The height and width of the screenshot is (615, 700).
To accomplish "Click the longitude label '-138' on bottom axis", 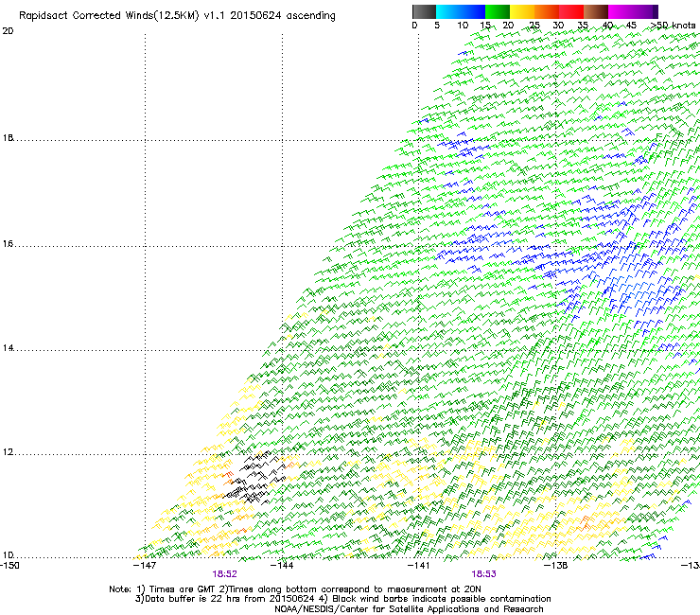I will pos(556,566).
